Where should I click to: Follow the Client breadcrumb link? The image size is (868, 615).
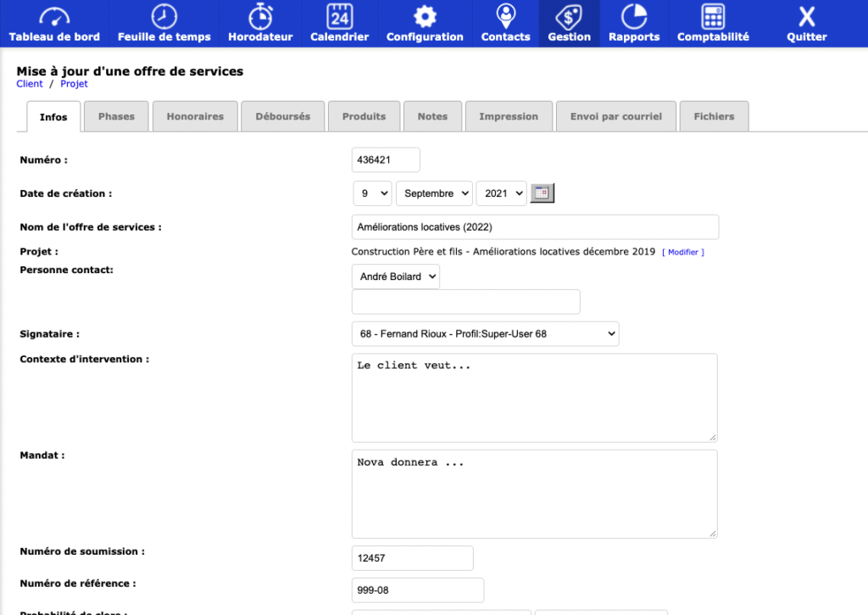pos(30,84)
